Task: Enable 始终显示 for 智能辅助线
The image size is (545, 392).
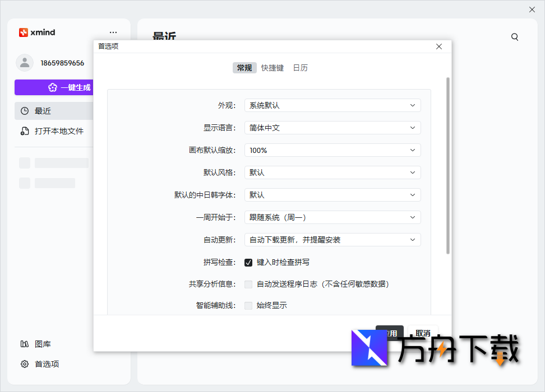Action: pyautogui.click(x=248, y=305)
